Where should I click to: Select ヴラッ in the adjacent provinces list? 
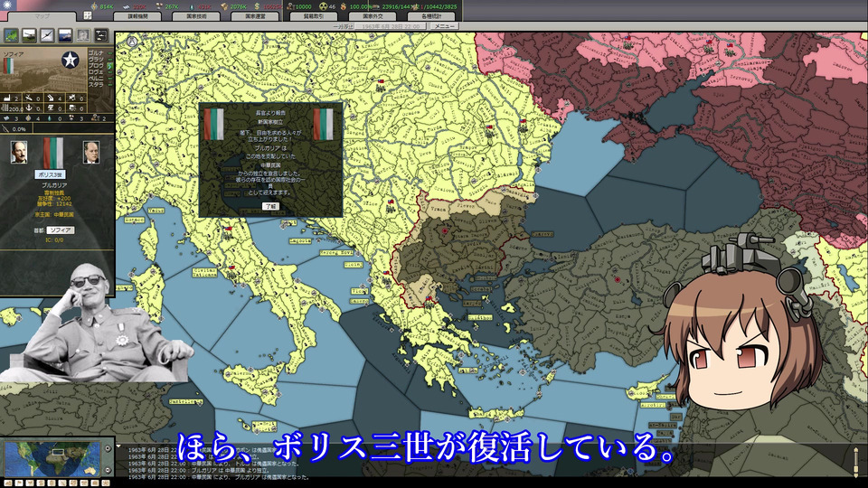click(96, 60)
